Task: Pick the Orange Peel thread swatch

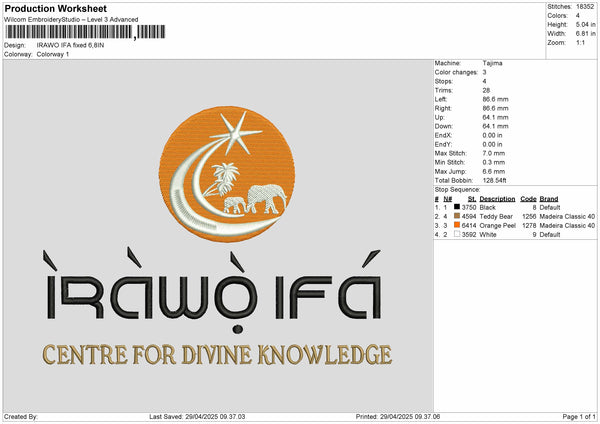Action: coord(457,225)
